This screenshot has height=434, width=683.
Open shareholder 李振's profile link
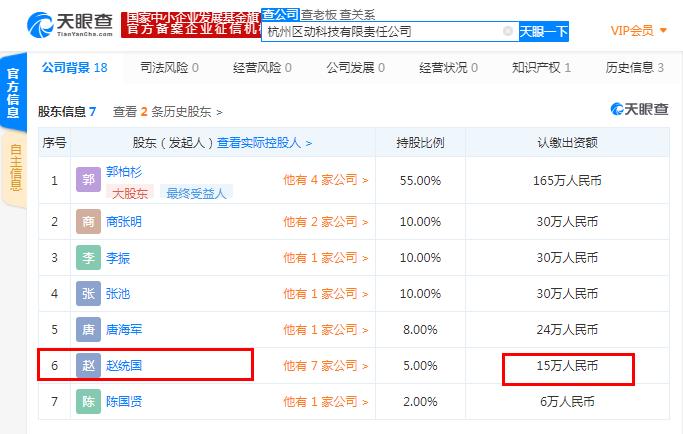[x=118, y=258]
